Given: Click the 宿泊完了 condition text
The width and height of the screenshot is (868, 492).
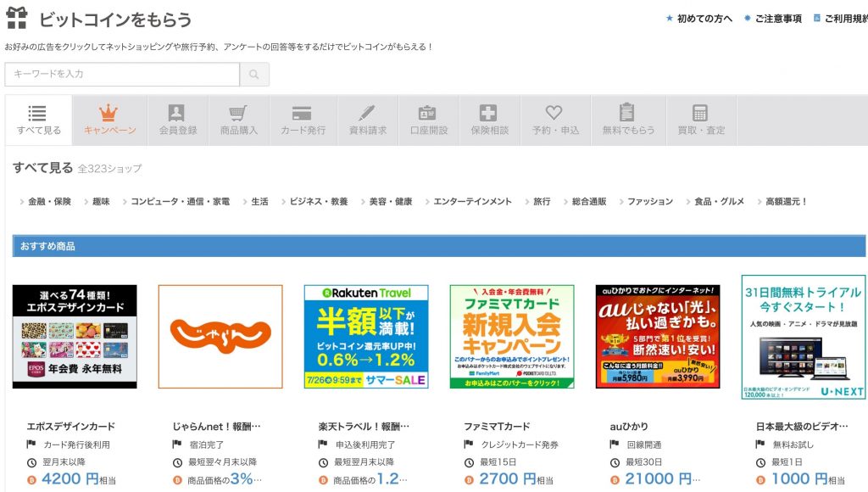Looking at the screenshot, I should (206, 444).
